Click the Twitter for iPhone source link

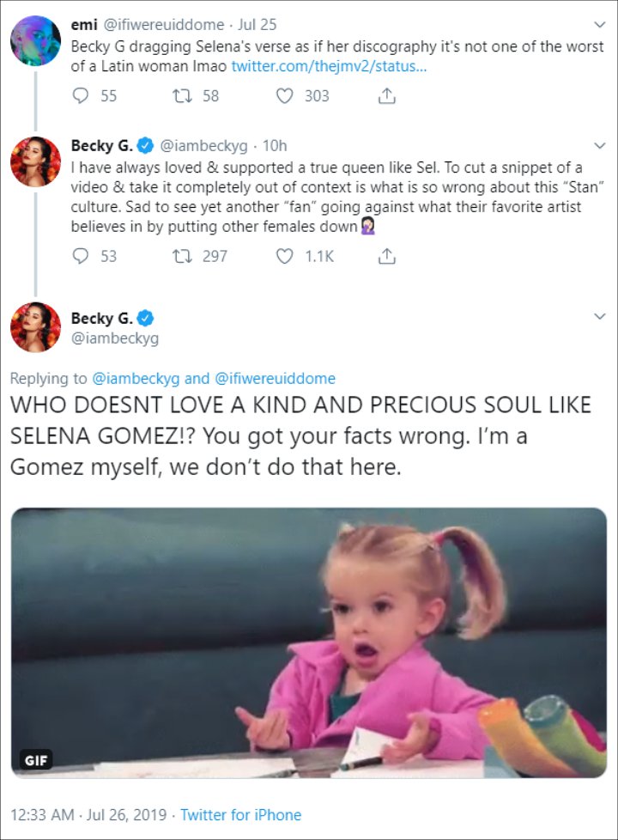point(240,815)
